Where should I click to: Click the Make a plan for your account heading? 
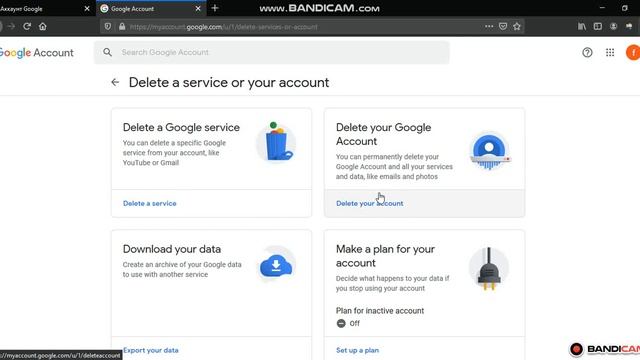385,256
